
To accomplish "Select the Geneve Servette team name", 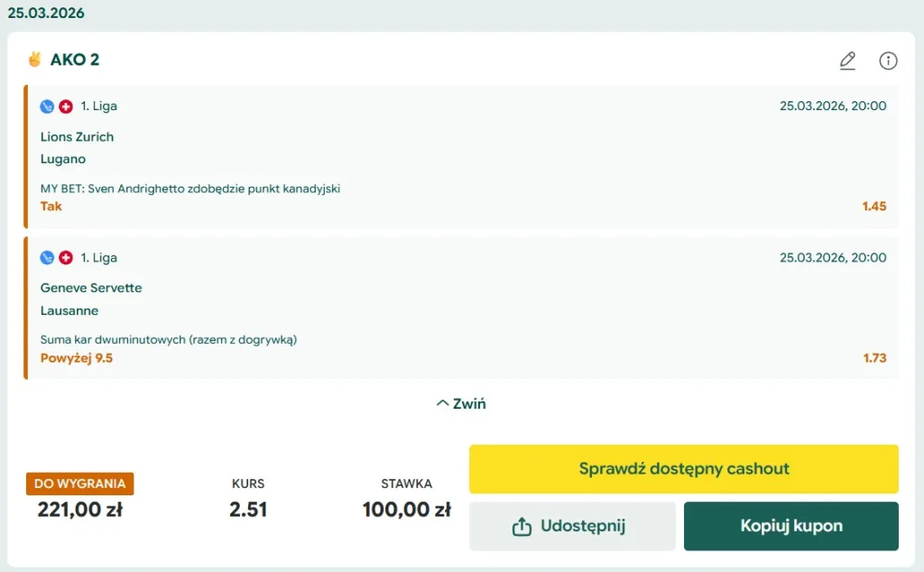I will point(91,288).
